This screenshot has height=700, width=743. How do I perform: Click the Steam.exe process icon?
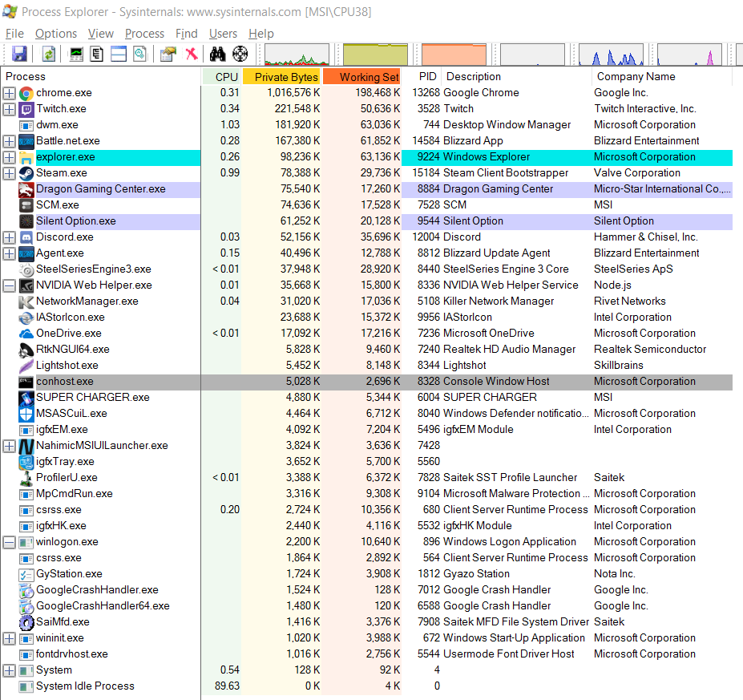(26, 173)
